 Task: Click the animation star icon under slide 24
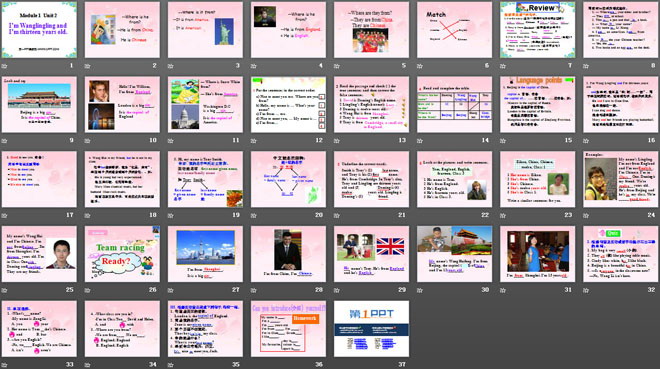[586, 215]
